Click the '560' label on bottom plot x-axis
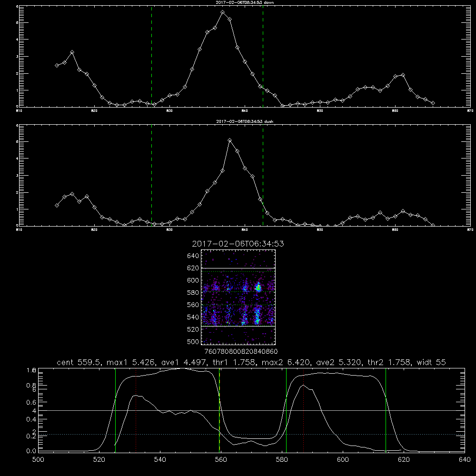This screenshot has height=476, width=476. click(221, 460)
